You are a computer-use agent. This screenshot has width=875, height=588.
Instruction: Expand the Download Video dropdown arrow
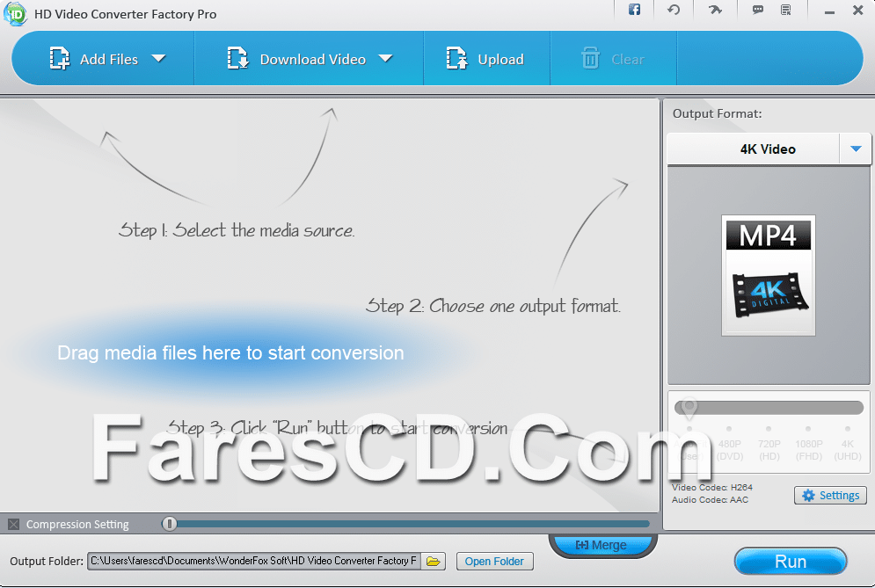[385, 58]
